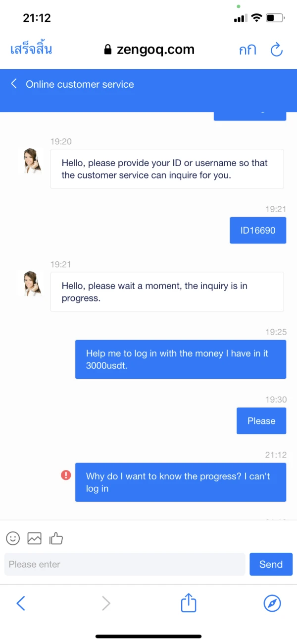
Task: Return from Online customer service chevron
Action: click(x=14, y=84)
